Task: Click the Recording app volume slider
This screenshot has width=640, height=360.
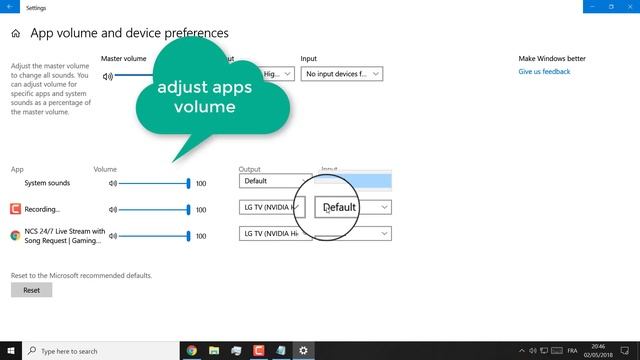Action: (154, 209)
